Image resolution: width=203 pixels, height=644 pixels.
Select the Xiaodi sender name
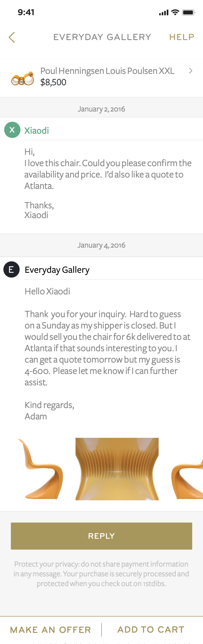37,131
